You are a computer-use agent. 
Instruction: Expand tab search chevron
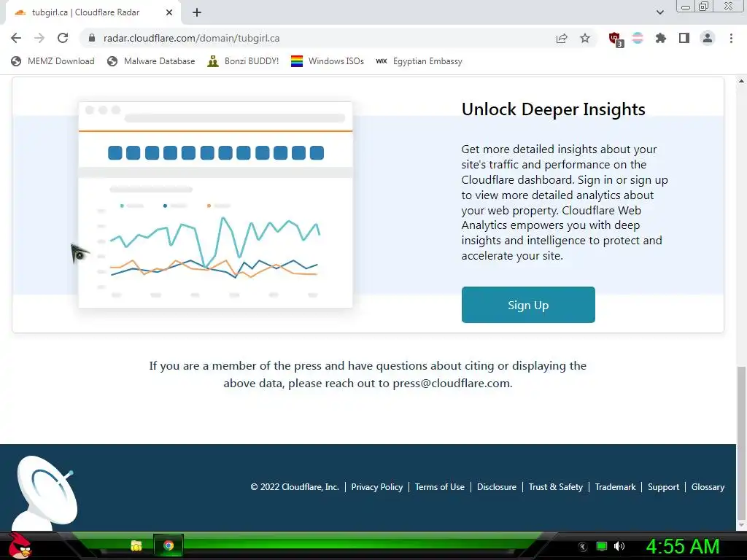click(x=659, y=12)
